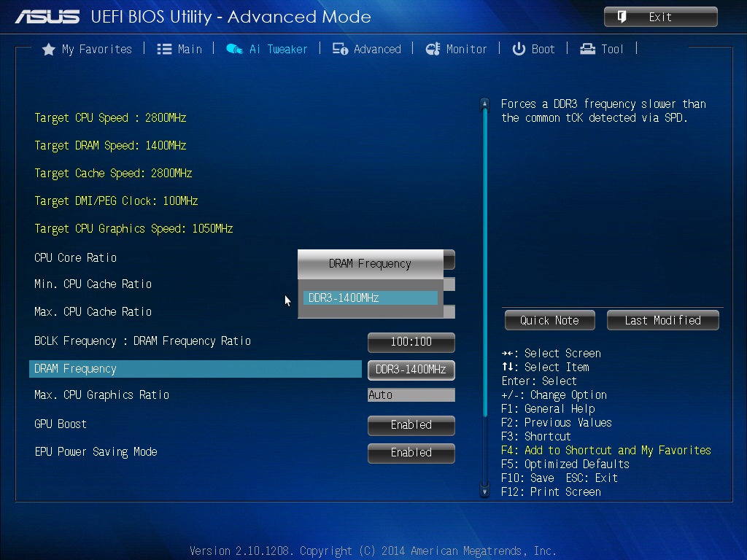
Task: Click the Monitor tab gauge icon
Action: coord(433,49)
